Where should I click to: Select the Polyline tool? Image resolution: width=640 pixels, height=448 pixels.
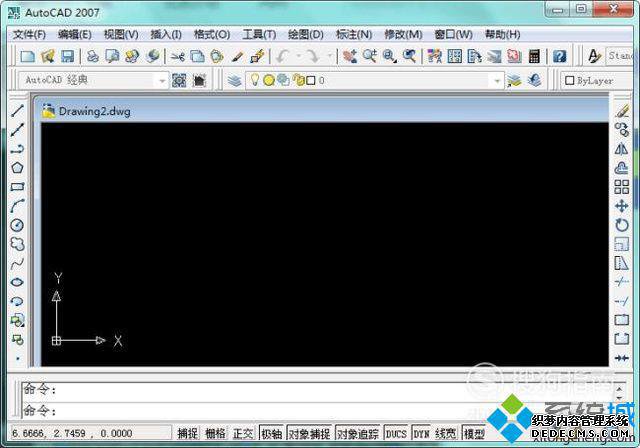[17, 149]
